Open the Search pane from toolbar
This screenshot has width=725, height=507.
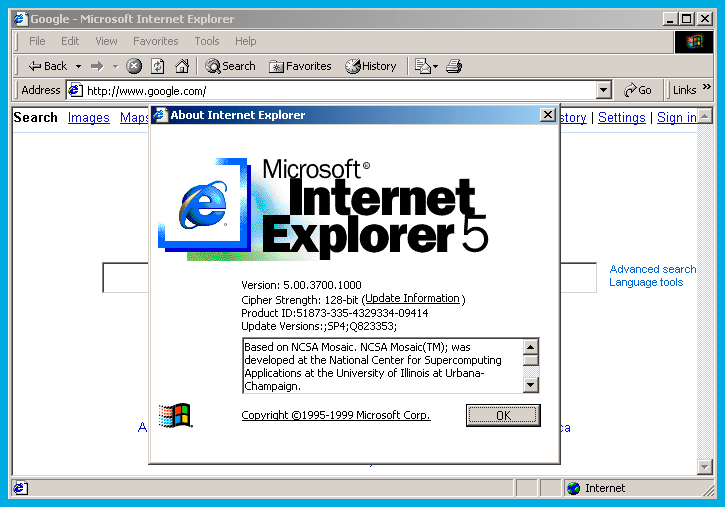coord(230,66)
